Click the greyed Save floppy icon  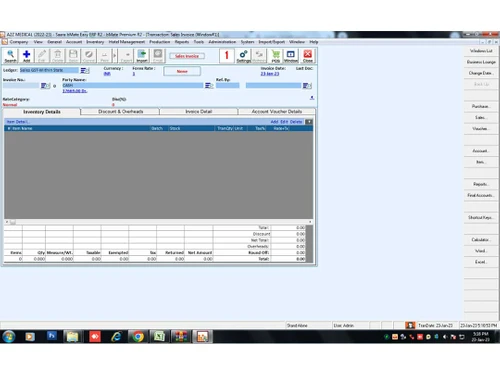coord(73,56)
